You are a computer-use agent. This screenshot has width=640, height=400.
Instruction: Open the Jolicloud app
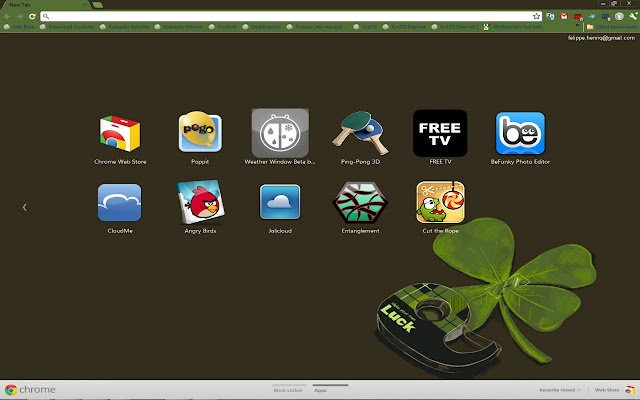(x=280, y=202)
